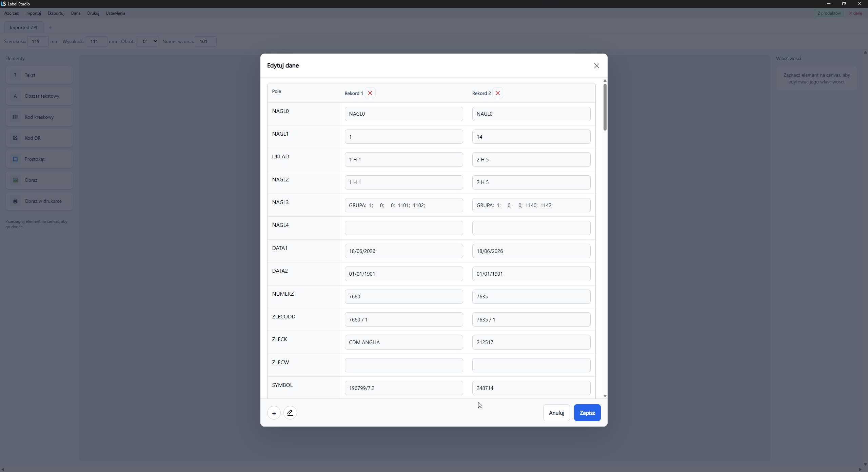
Task: Open the Eksportuj menu
Action: pyautogui.click(x=56, y=13)
